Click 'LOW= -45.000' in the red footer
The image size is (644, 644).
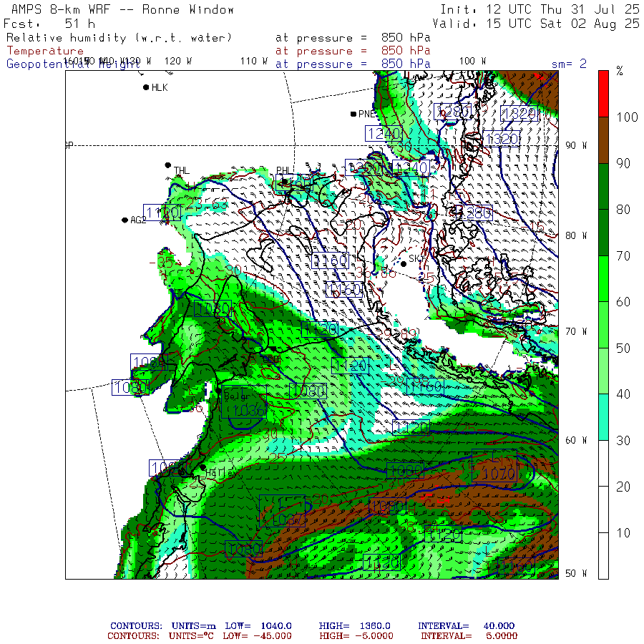click(x=258, y=636)
